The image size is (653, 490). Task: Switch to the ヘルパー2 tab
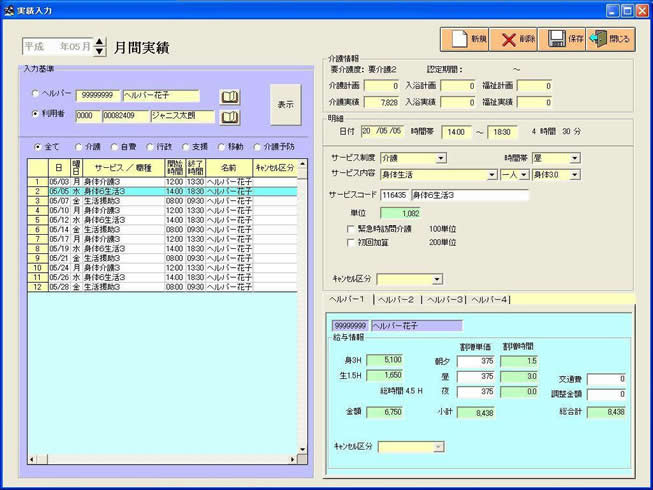[395, 299]
